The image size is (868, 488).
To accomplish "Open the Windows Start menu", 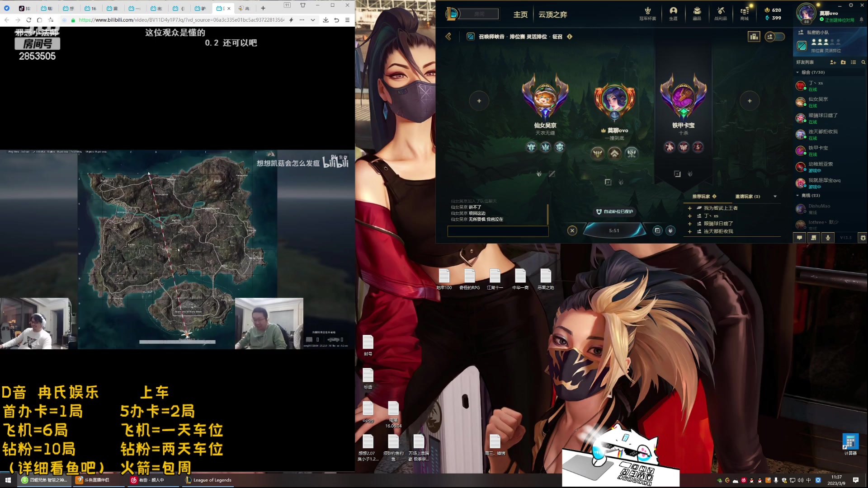I will (8, 480).
